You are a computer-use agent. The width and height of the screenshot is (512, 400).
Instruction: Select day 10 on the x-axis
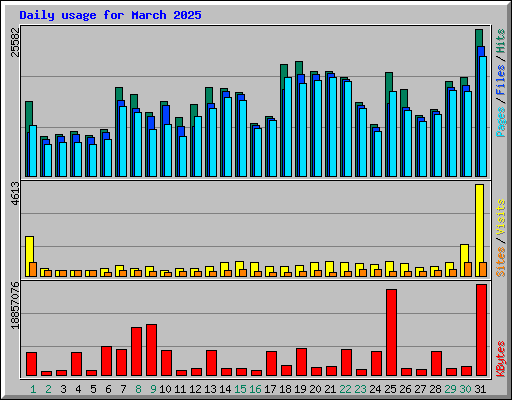[165, 389]
